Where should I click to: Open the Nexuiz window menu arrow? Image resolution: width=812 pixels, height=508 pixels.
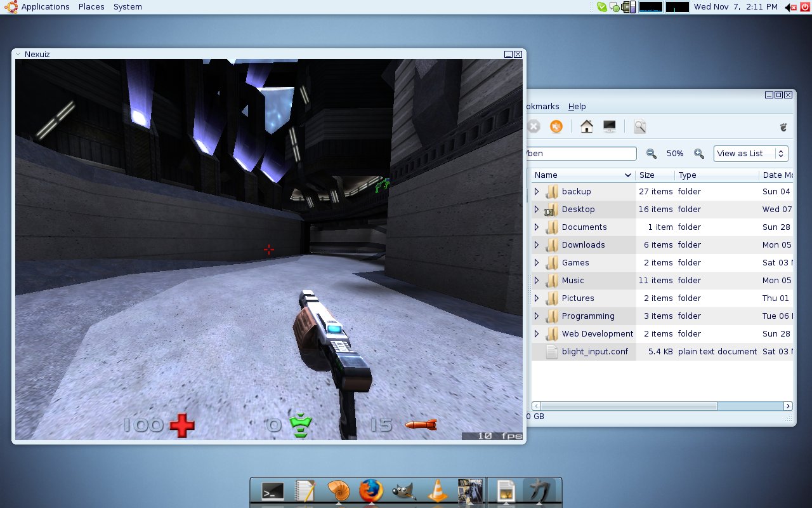(18, 54)
